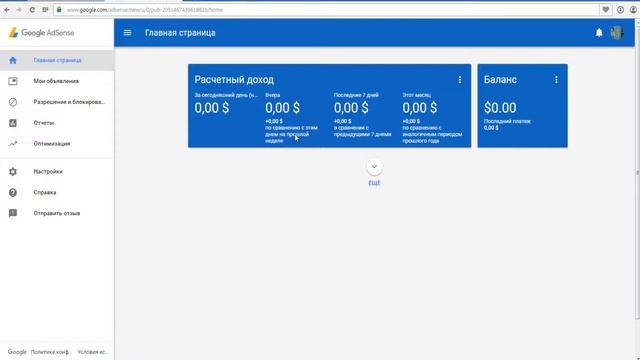Open the browser downloads icon

(x=620, y=10)
